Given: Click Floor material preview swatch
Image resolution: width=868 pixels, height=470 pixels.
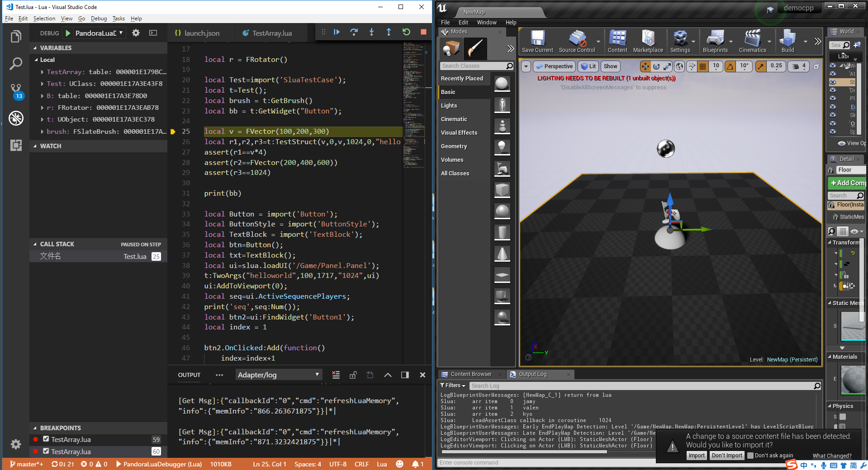Looking at the screenshot, I should [853, 380].
